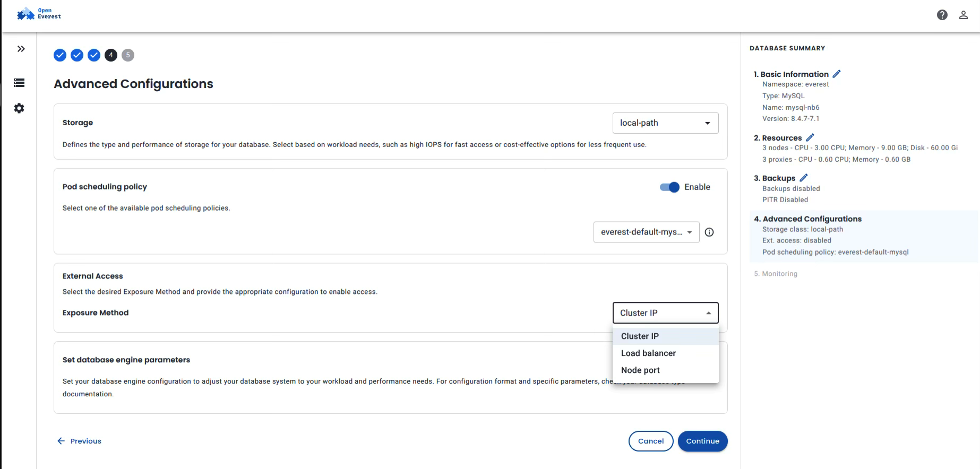Go to completed step two indicator
The height and width of the screenshot is (469, 980).
tap(77, 55)
